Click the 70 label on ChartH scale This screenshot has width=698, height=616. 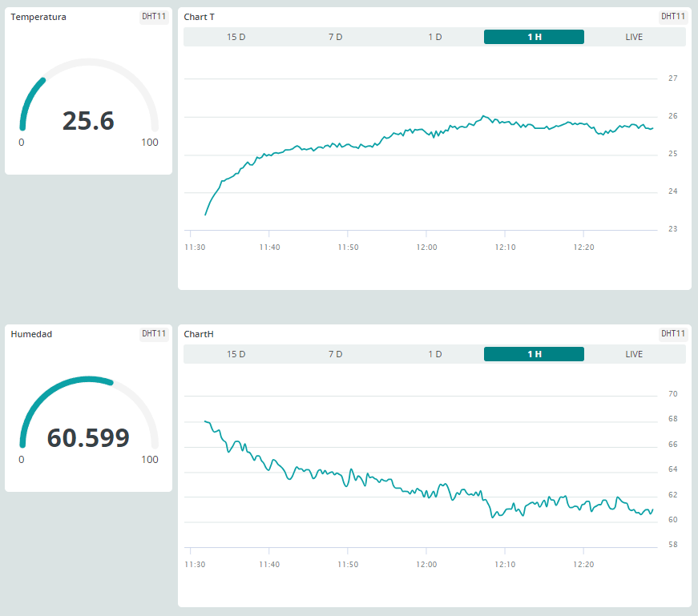click(x=672, y=394)
